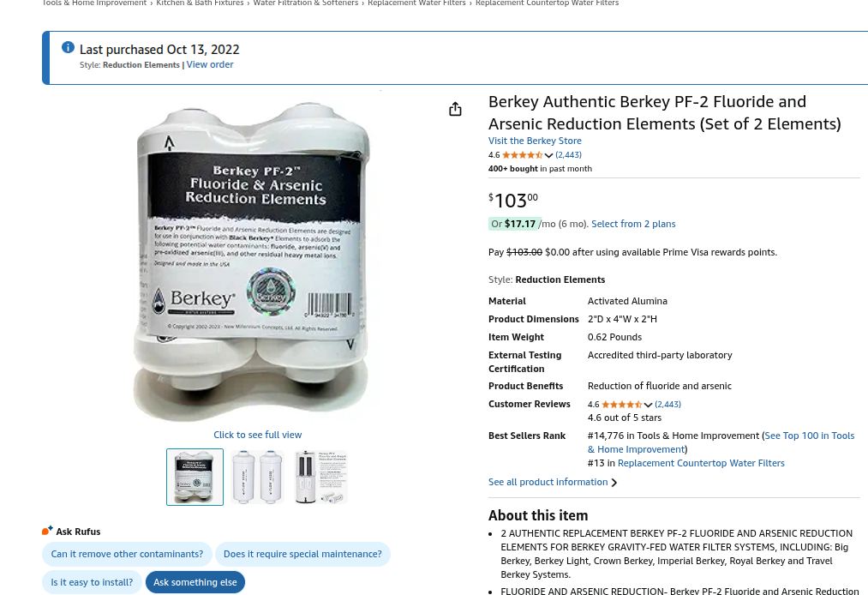Click the share icon beside product image
The height and width of the screenshot is (595, 868).
pos(455,109)
